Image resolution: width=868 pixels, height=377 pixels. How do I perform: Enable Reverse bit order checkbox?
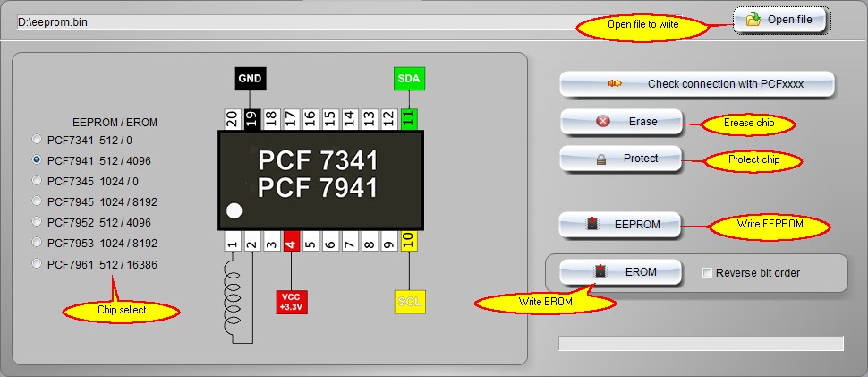[x=707, y=272]
